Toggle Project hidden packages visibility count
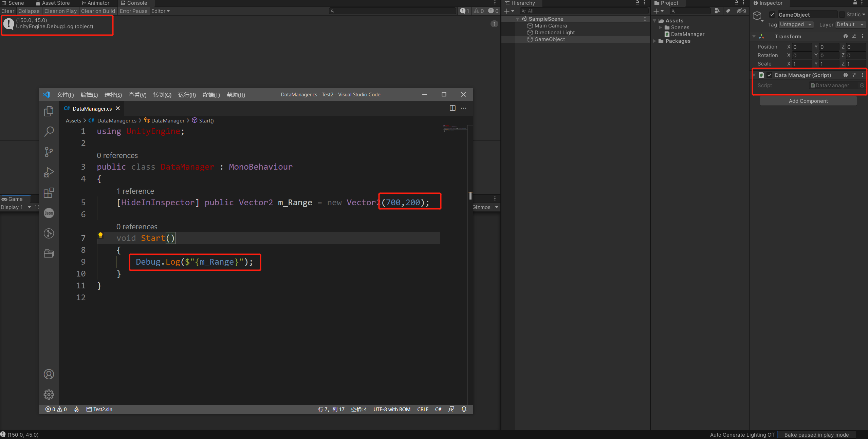The width and height of the screenshot is (868, 439). 741,11
